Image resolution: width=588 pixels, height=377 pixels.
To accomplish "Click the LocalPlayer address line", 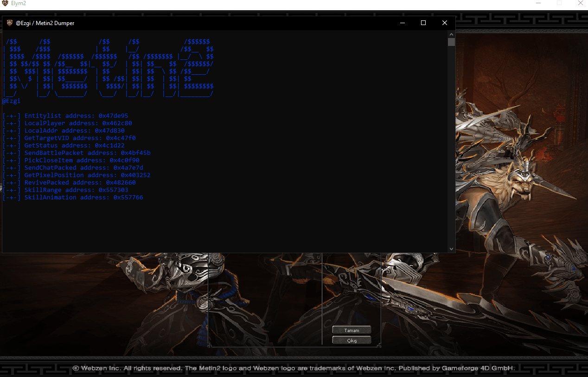I will click(x=67, y=123).
